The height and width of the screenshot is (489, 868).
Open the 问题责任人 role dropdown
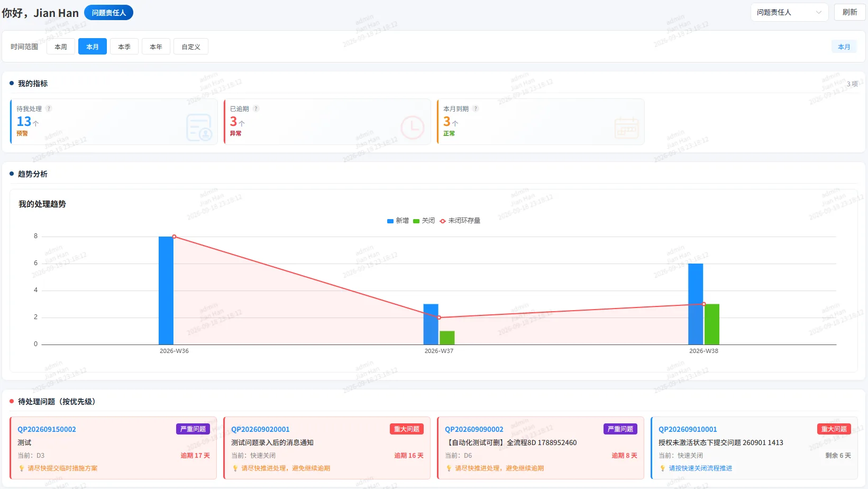(x=789, y=12)
